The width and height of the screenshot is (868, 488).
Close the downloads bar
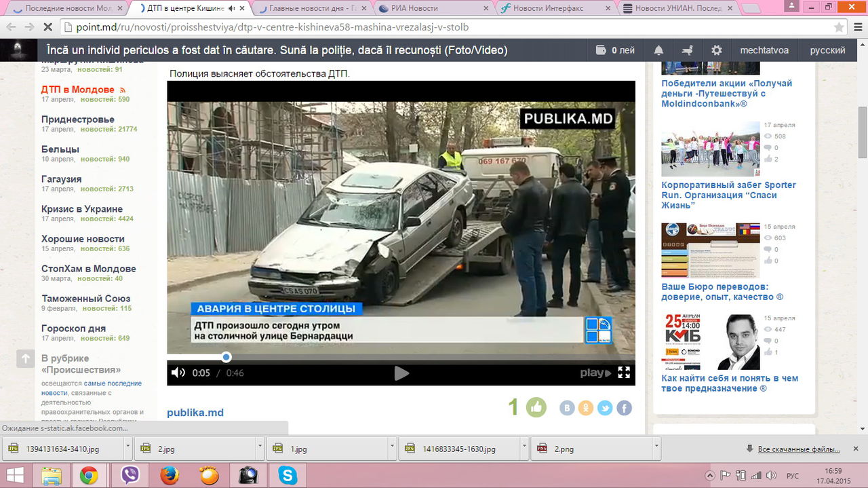855,449
